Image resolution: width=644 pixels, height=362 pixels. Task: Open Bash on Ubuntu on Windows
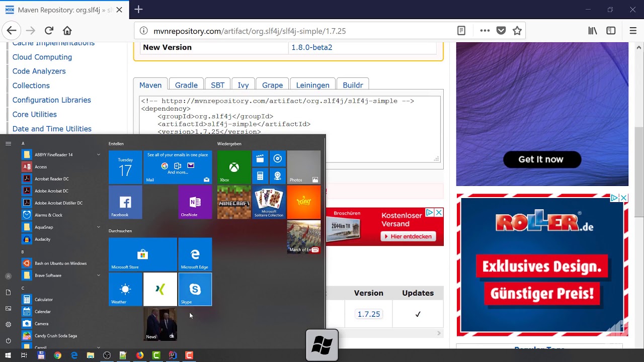(x=61, y=263)
